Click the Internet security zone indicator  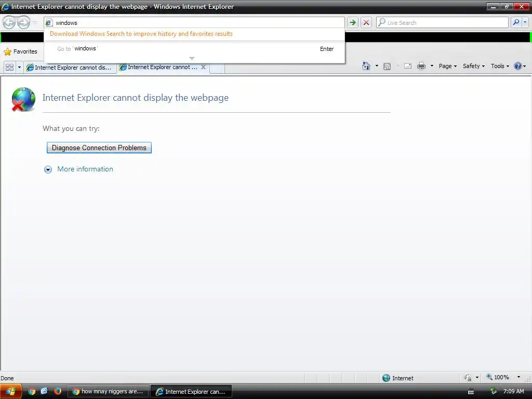coord(397,378)
